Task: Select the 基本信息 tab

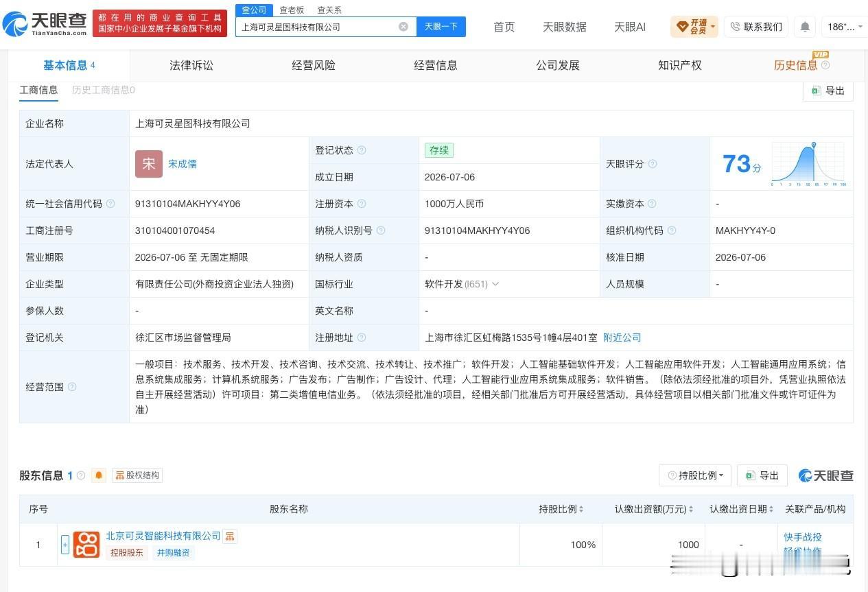Action: 69,65
